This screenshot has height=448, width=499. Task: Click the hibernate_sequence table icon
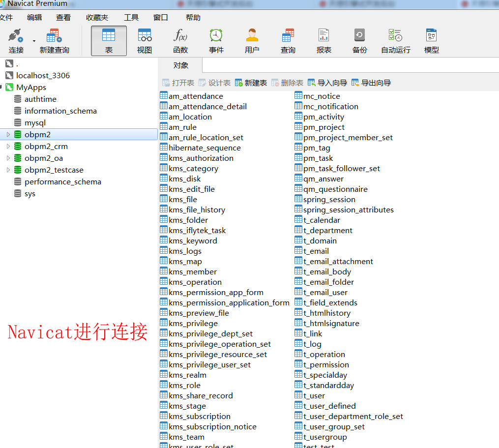pyautogui.click(x=164, y=147)
